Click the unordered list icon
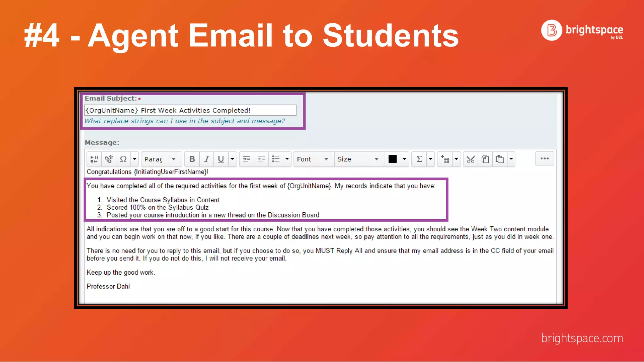Viewport: 644px width, 362px height. tap(276, 159)
